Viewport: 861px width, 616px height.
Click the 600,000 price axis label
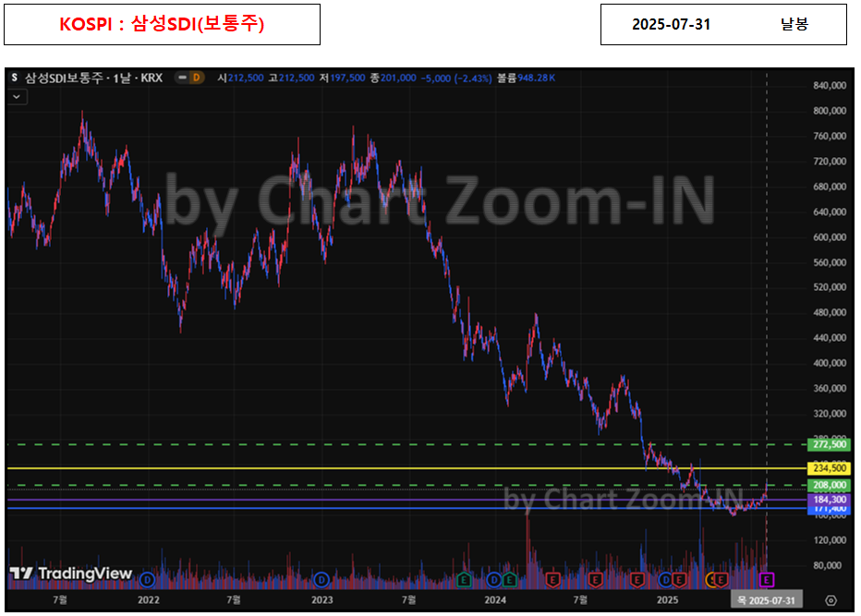830,237
